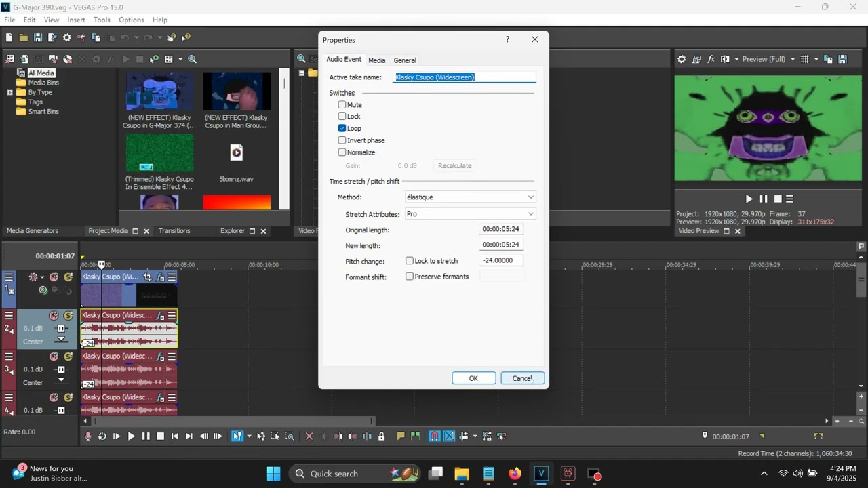Switch to the Transitions tab
Viewport: 868px width, 488px height.
pyautogui.click(x=174, y=231)
